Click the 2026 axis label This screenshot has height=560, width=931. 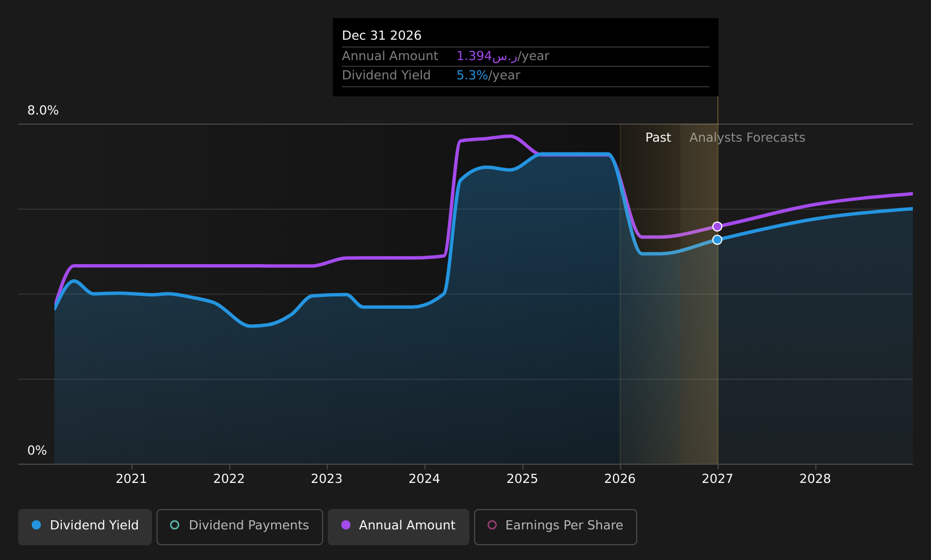(620, 479)
